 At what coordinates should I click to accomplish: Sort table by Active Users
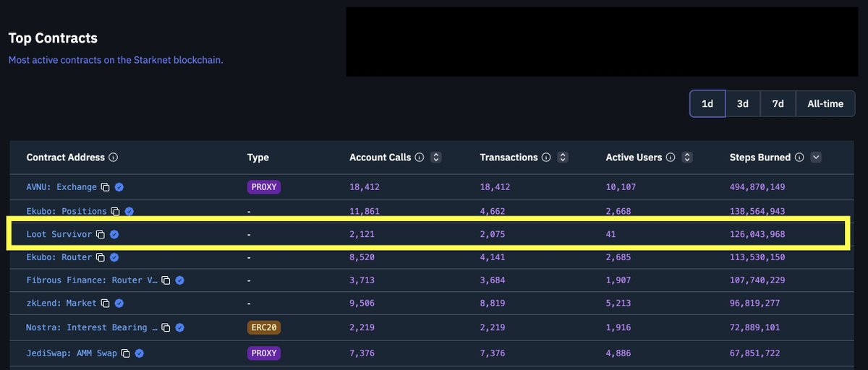(x=687, y=158)
